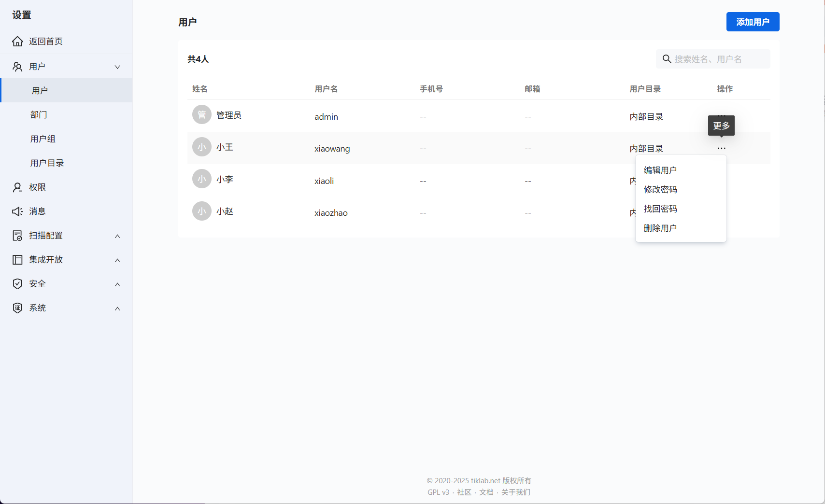Click the GPL v3 footer link
The image size is (825, 504).
(x=438, y=492)
